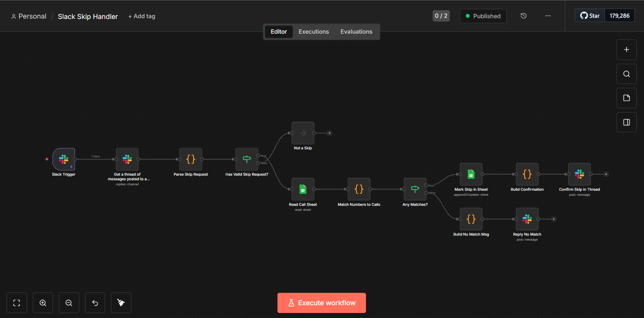Fit the workflow to view
Screen dimensions: 644x318
tap(17, 303)
